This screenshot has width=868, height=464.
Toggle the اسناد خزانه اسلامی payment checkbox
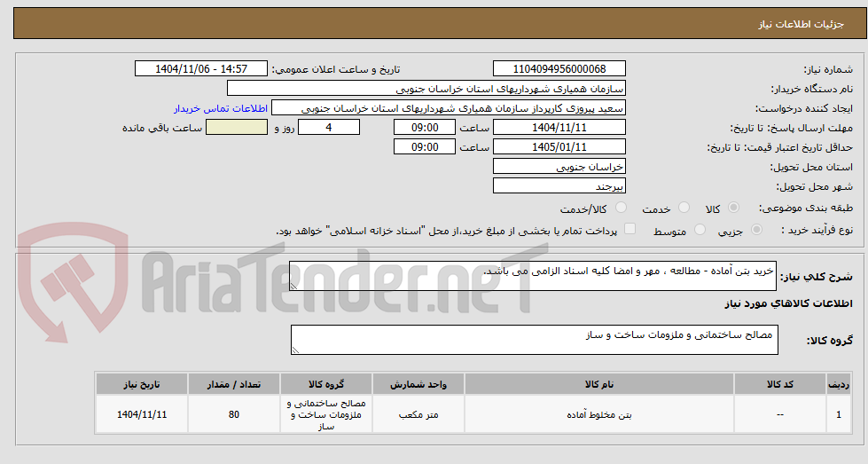(x=630, y=229)
